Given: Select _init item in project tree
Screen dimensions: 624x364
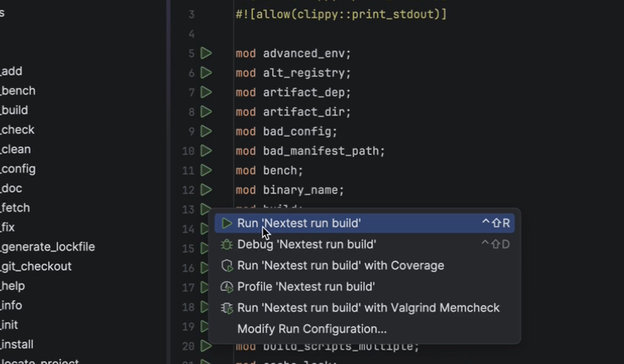Looking at the screenshot, I should tap(9, 325).
